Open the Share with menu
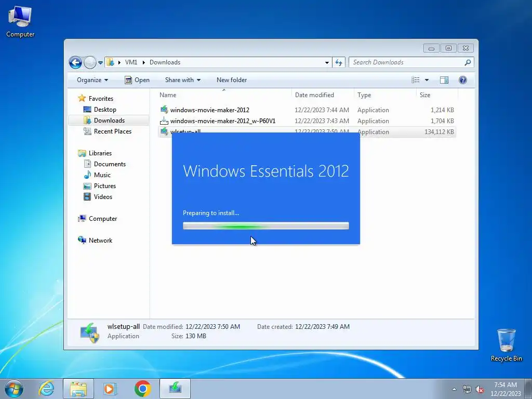Image resolution: width=532 pixels, height=399 pixels. click(182, 79)
